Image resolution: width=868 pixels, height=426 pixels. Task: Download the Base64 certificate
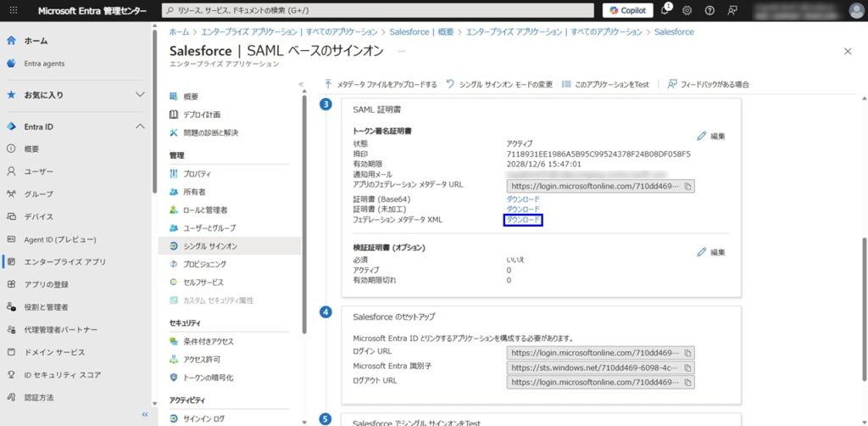(x=523, y=199)
